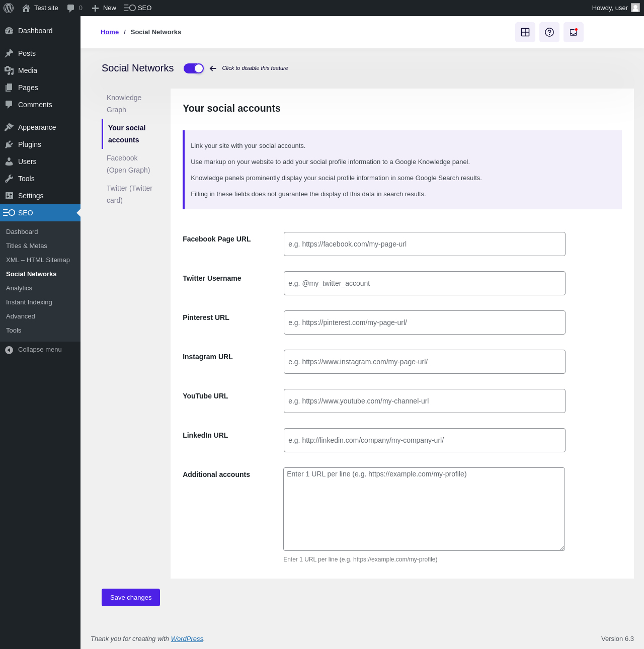Image resolution: width=644 pixels, height=649 pixels.
Task: Click the help question mark icon
Action: [x=549, y=32]
